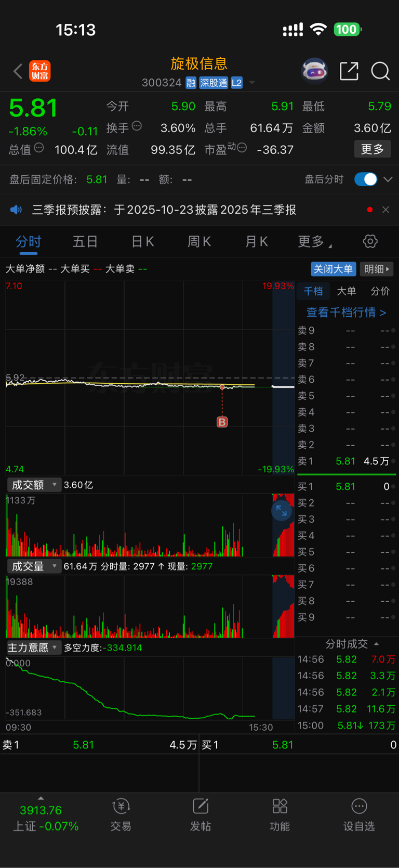Open the 主力意愿 indicator dropdown
The width and height of the screenshot is (399, 868).
pyautogui.click(x=34, y=647)
